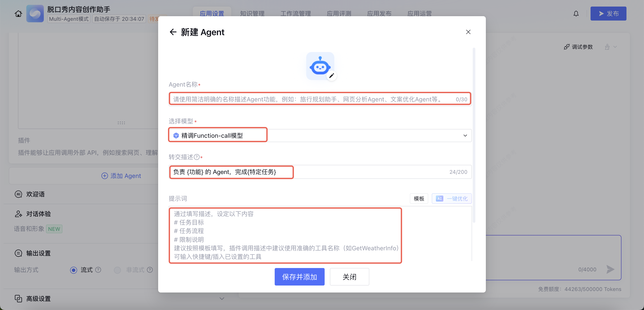Click the send arrow in chat box
The width and height of the screenshot is (644, 310).
click(x=610, y=269)
